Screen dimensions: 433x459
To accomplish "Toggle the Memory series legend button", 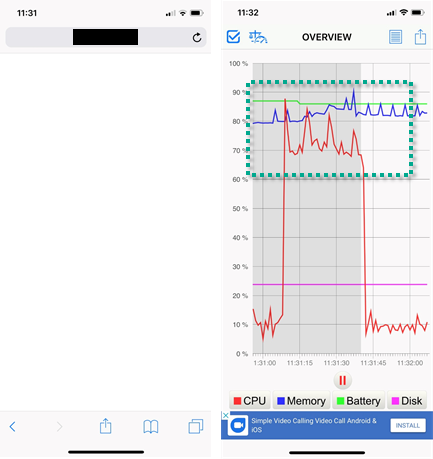I will point(301,401).
